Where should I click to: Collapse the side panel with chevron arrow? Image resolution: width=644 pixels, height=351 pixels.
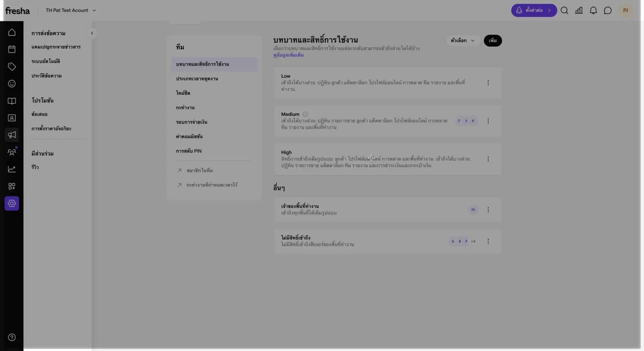[x=92, y=33]
